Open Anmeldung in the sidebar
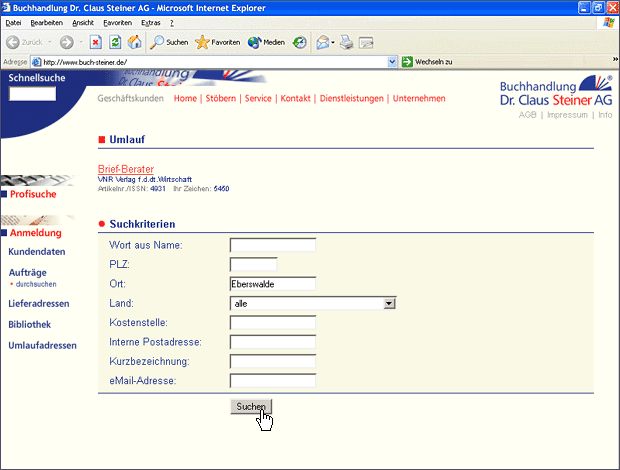The image size is (620, 470). click(36, 233)
